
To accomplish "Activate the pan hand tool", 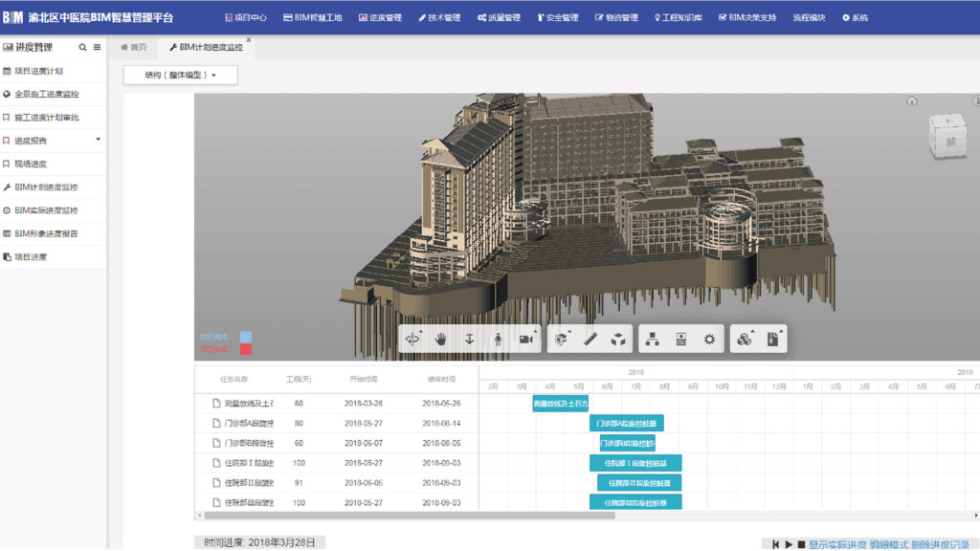I will coord(441,339).
